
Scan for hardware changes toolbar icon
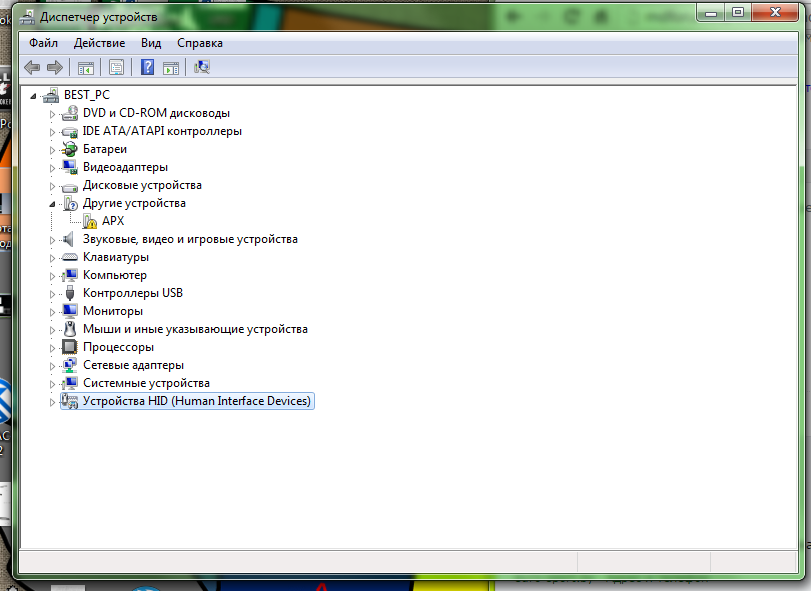coord(202,67)
